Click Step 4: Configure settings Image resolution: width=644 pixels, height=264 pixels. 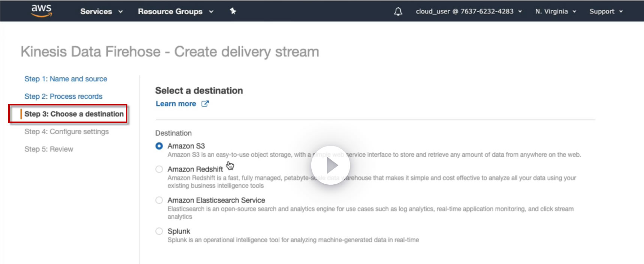click(x=66, y=132)
